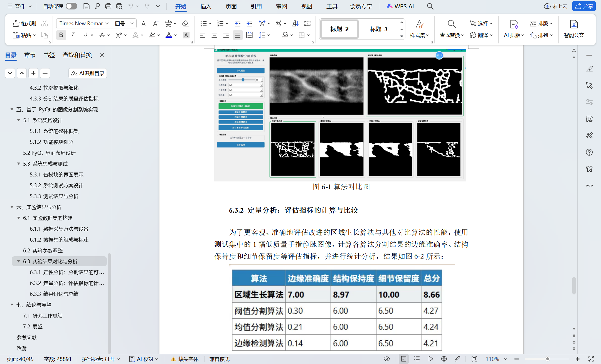Click the print icon
Viewport: 601px width, 364px height.
tap(108, 6)
